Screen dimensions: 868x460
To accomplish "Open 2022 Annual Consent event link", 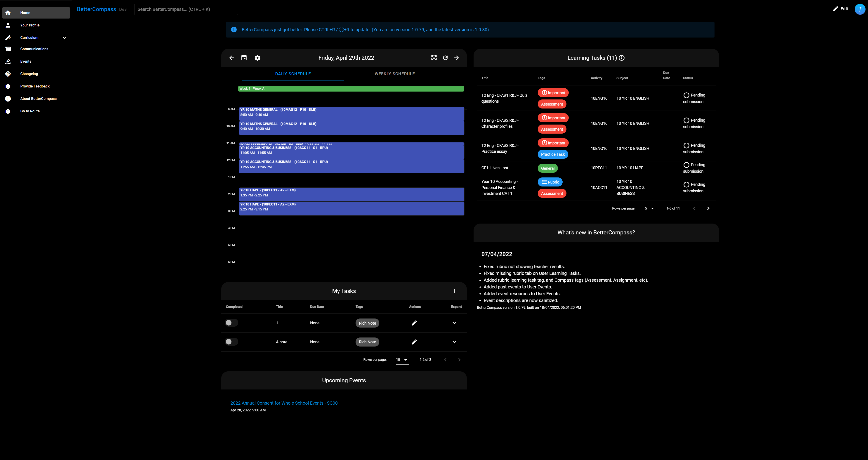I will pos(284,403).
